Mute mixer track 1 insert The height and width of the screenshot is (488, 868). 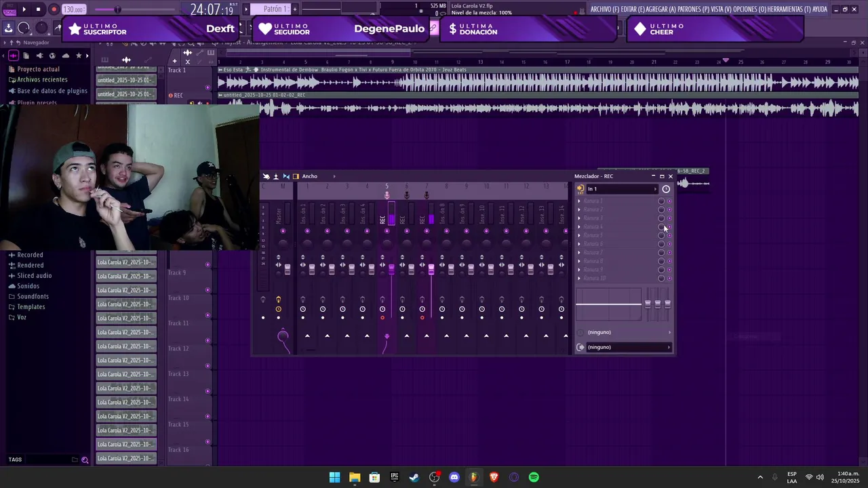pos(307,231)
